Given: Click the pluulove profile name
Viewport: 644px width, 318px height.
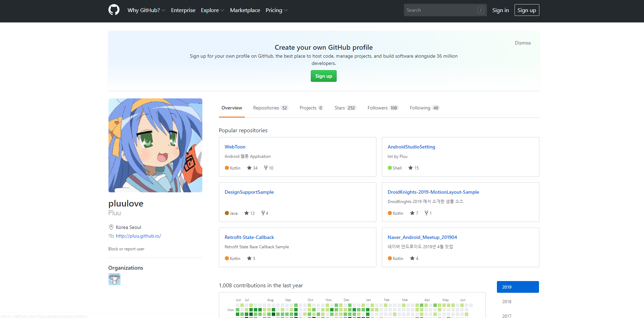Looking at the screenshot, I should coord(126,203).
